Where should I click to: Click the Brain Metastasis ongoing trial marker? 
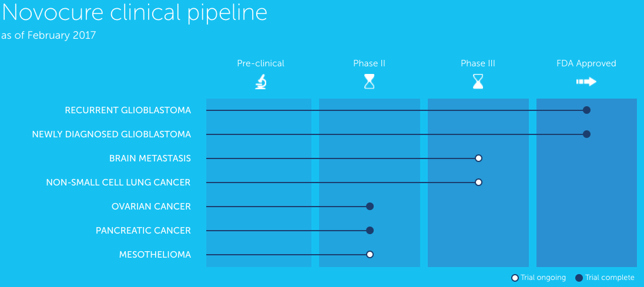pyautogui.click(x=478, y=158)
